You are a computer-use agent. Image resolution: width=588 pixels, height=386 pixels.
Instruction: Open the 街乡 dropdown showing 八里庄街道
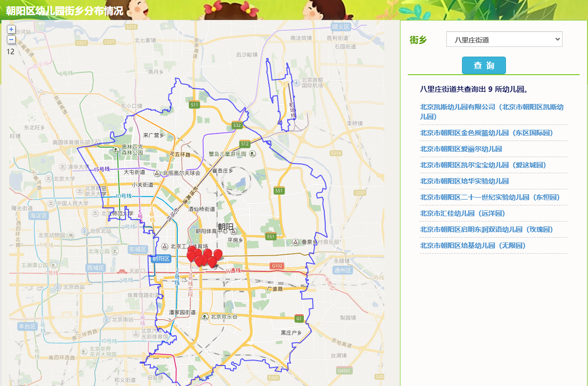504,40
